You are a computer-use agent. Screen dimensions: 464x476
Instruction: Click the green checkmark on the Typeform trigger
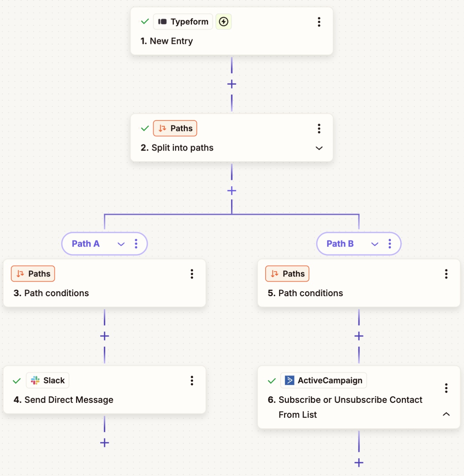pyautogui.click(x=145, y=21)
